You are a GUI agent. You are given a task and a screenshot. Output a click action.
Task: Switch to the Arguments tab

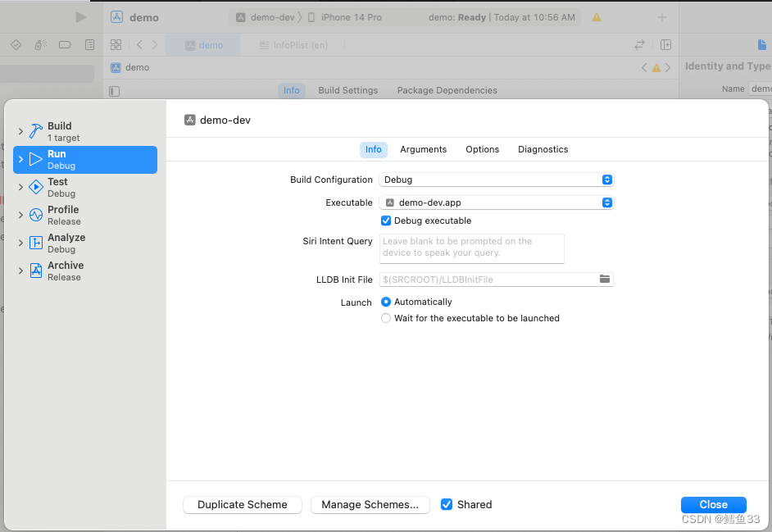pos(423,149)
